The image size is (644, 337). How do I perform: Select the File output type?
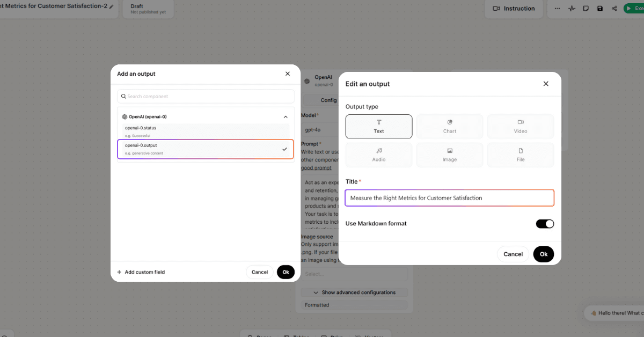coord(520,155)
